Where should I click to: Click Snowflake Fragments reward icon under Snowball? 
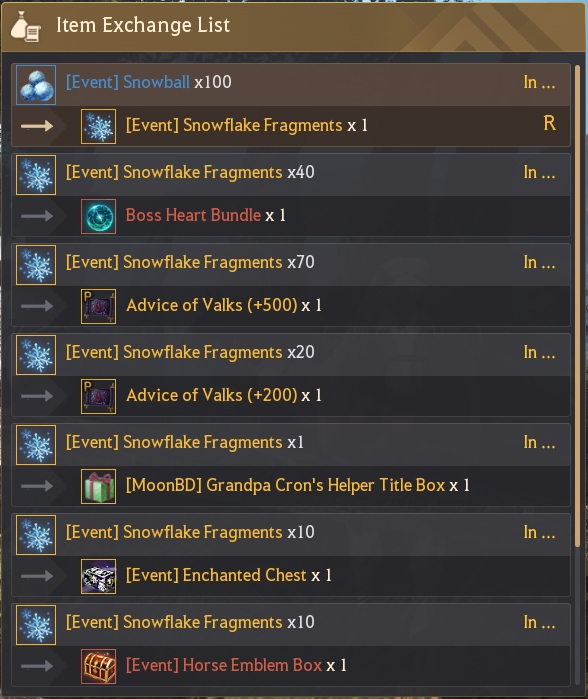(x=99, y=126)
